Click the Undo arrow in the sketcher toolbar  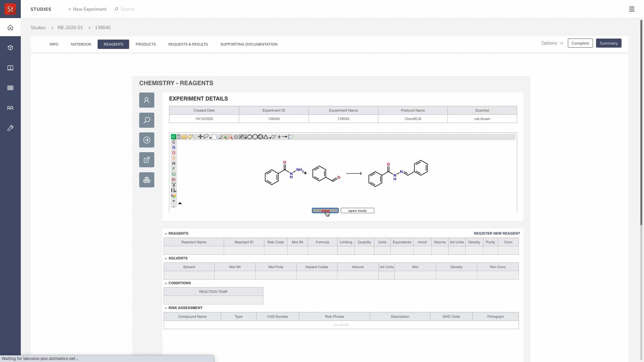tap(190, 137)
